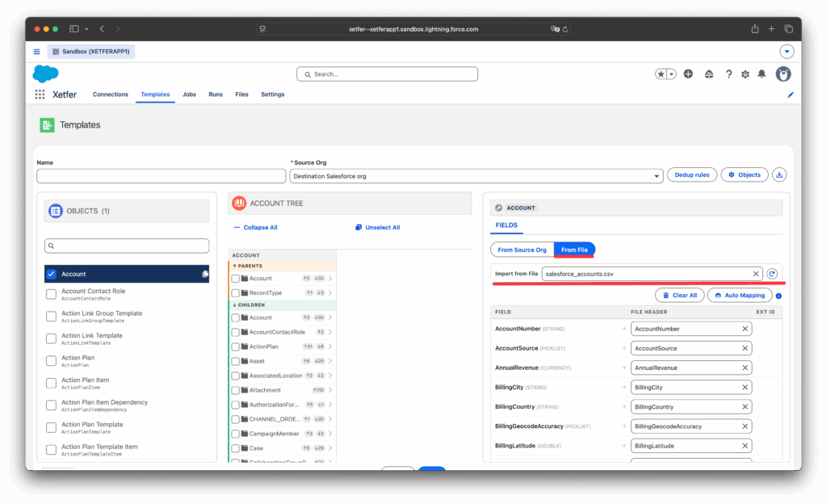Click the Objects button
The height and width of the screenshot is (504, 827).
click(x=744, y=175)
